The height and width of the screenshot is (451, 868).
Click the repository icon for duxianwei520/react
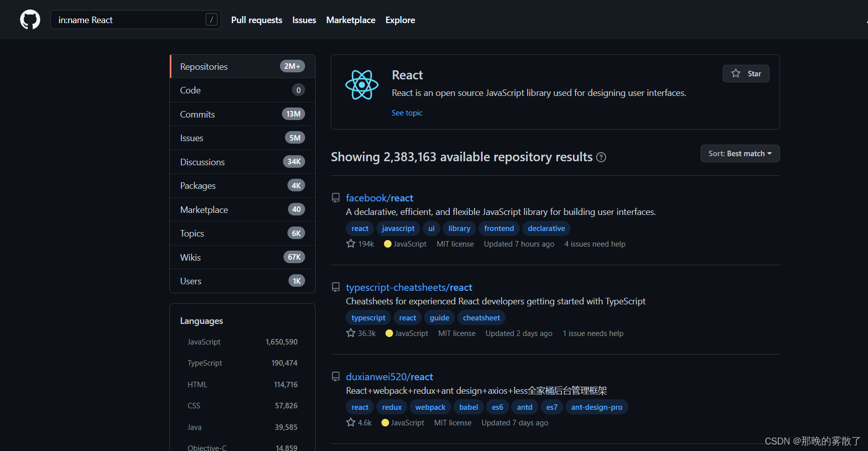coord(336,377)
